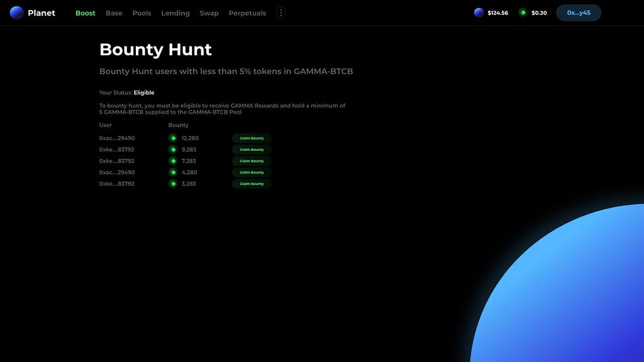The image size is (644, 362).
Task: Click the blue planet token icon beside $124.56
Action: tap(479, 13)
